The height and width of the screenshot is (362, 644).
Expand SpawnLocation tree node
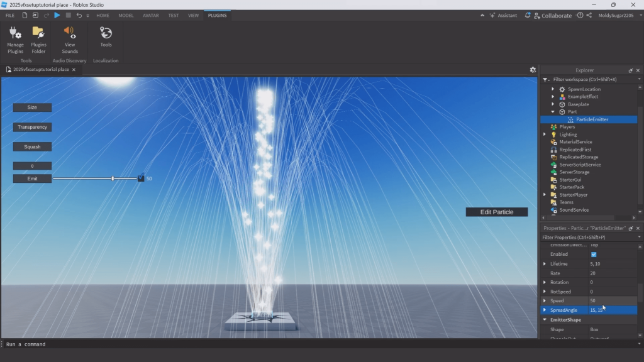coord(553,89)
